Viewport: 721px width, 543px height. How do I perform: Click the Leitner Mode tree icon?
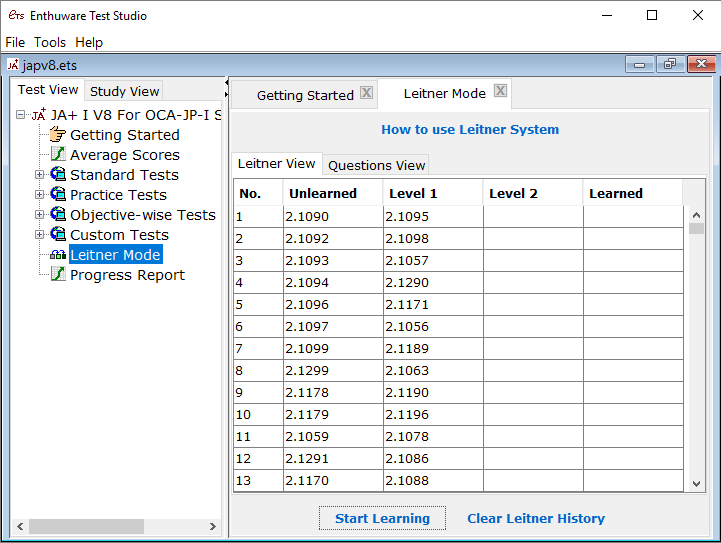tap(58, 255)
